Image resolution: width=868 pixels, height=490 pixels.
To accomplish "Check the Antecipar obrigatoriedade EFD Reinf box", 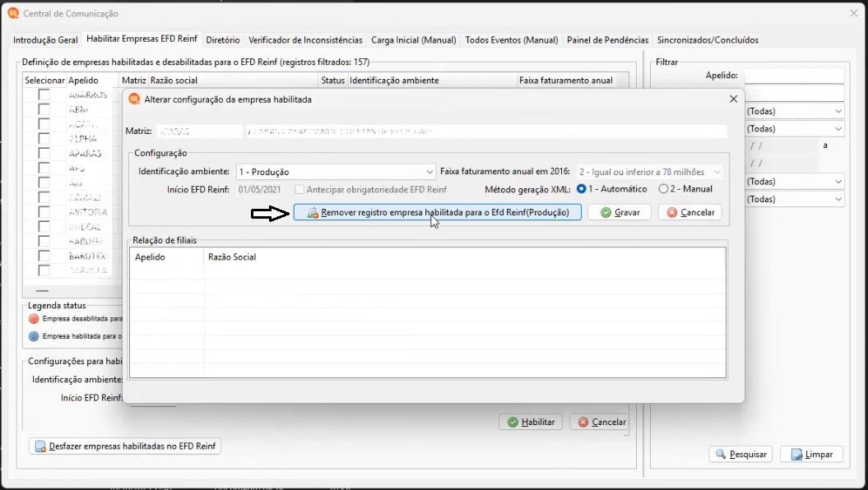I will pos(299,189).
